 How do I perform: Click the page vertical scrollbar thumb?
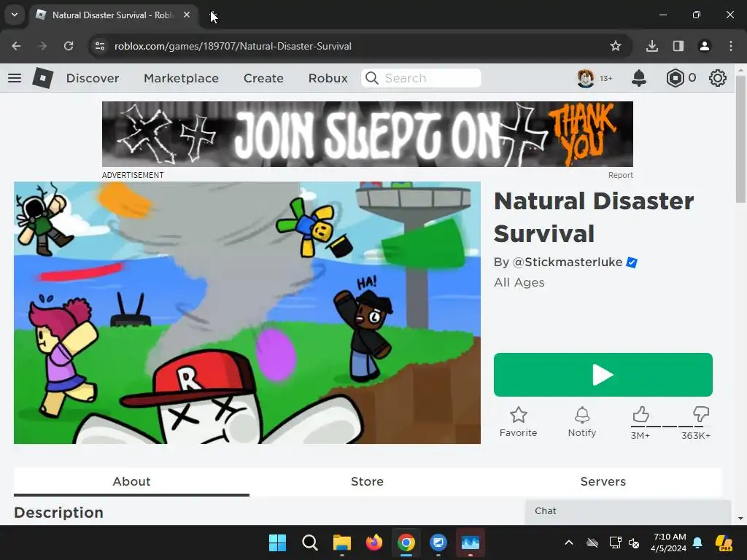(x=740, y=139)
